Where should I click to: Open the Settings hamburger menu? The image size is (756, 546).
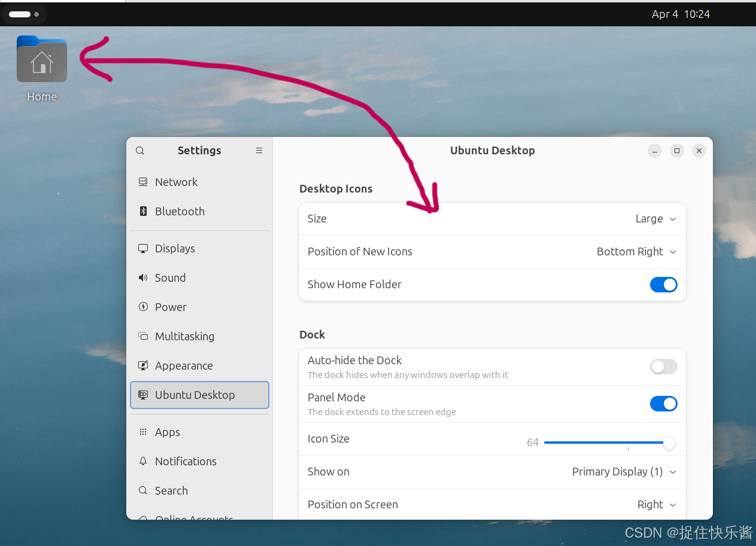click(x=259, y=151)
